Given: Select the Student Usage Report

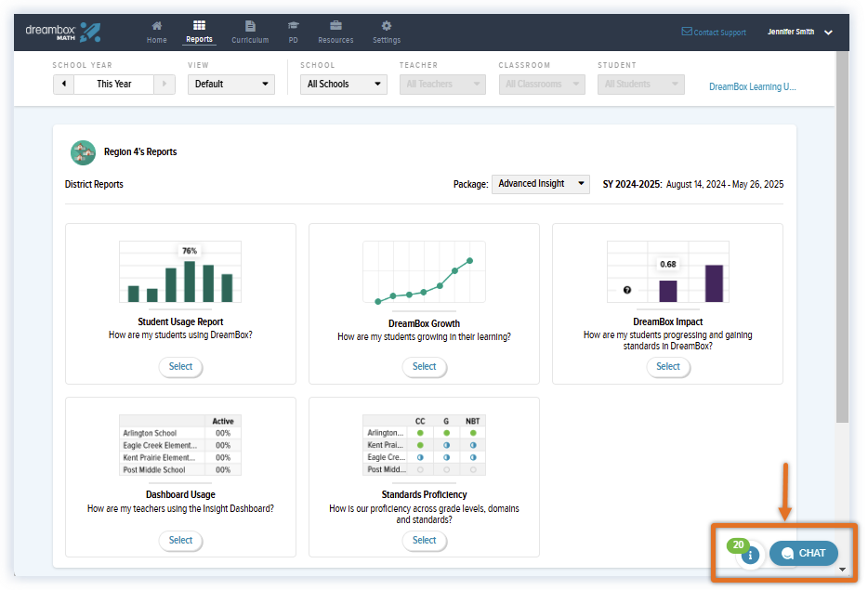Looking at the screenshot, I should 180,366.
